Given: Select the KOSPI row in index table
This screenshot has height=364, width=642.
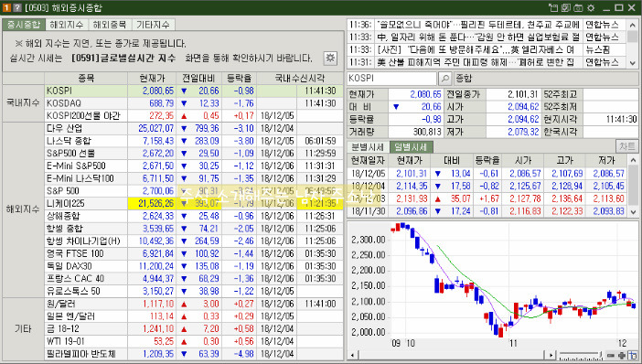Looking at the screenshot, I should tap(194, 91).
